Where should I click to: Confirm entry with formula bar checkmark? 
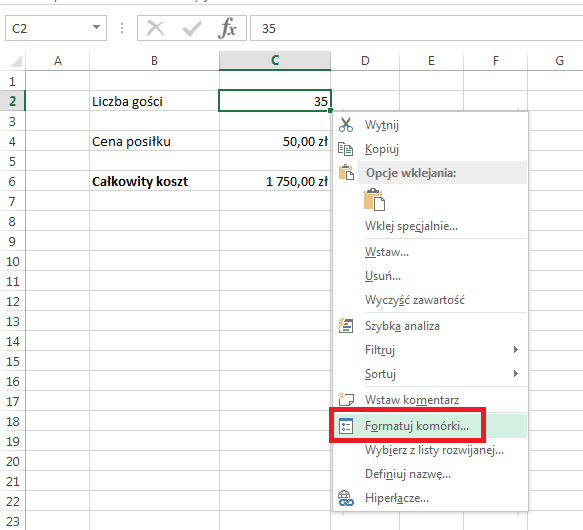click(x=192, y=29)
